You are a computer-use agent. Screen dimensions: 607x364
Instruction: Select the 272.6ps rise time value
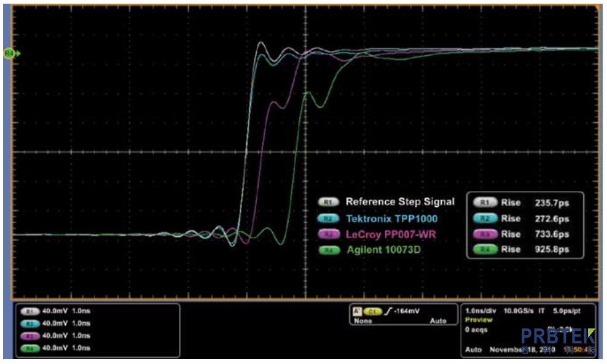click(552, 219)
